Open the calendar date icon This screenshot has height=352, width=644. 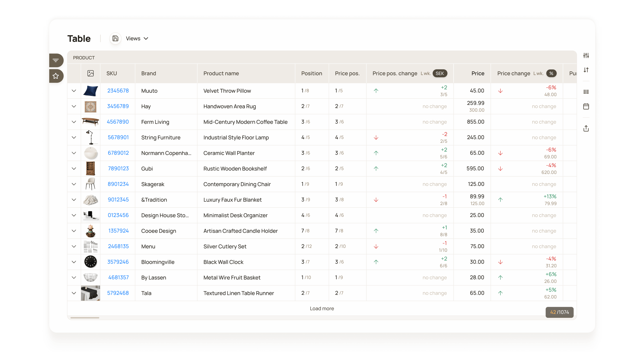(x=586, y=106)
